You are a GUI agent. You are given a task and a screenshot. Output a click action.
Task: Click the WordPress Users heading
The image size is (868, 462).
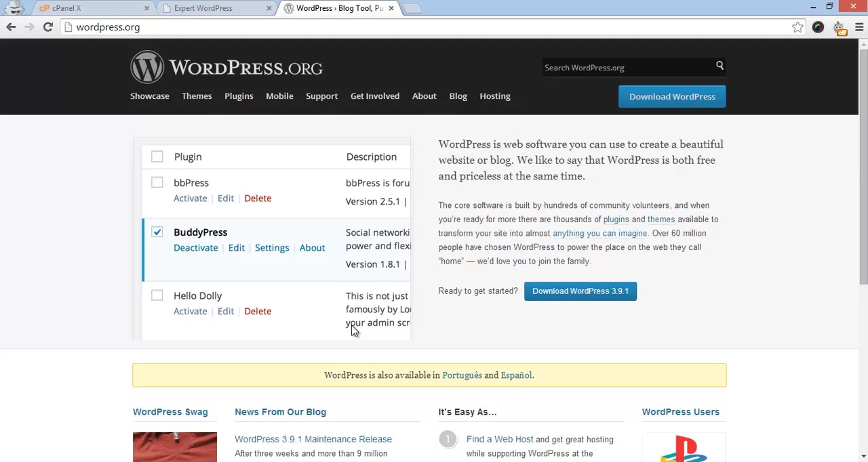point(680,412)
